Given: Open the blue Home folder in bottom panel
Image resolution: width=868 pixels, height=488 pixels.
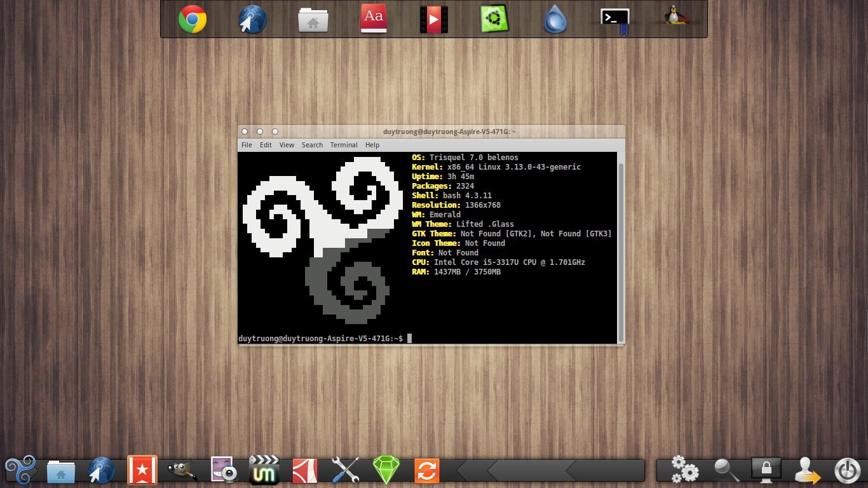Looking at the screenshot, I should pos(61,471).
